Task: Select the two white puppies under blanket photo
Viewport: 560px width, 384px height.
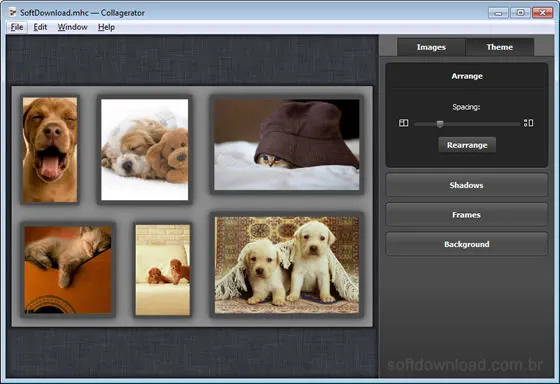Action: [x=287, y=265]
